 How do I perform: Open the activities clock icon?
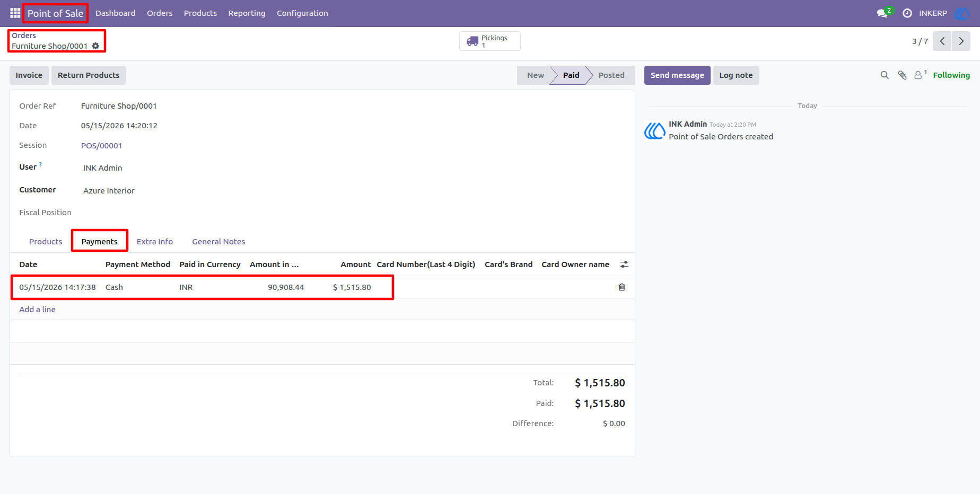(907, 13)
